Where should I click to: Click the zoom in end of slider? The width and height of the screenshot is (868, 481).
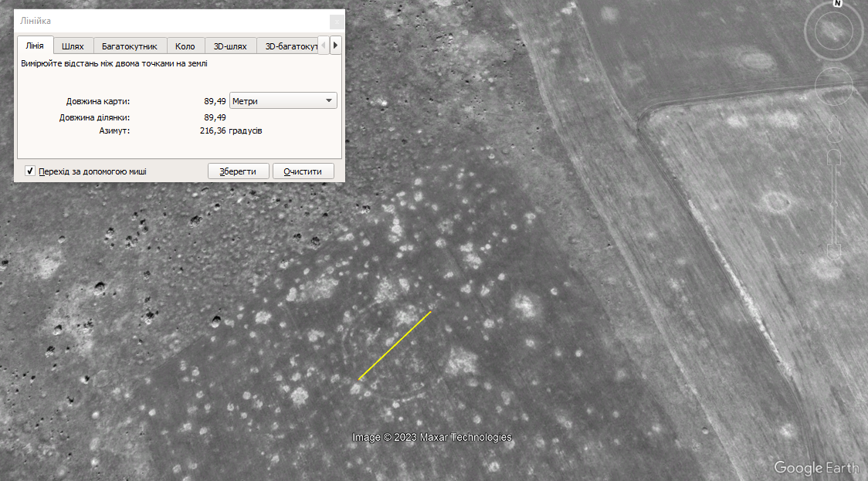pyautogui.click(x=834, y=158)
